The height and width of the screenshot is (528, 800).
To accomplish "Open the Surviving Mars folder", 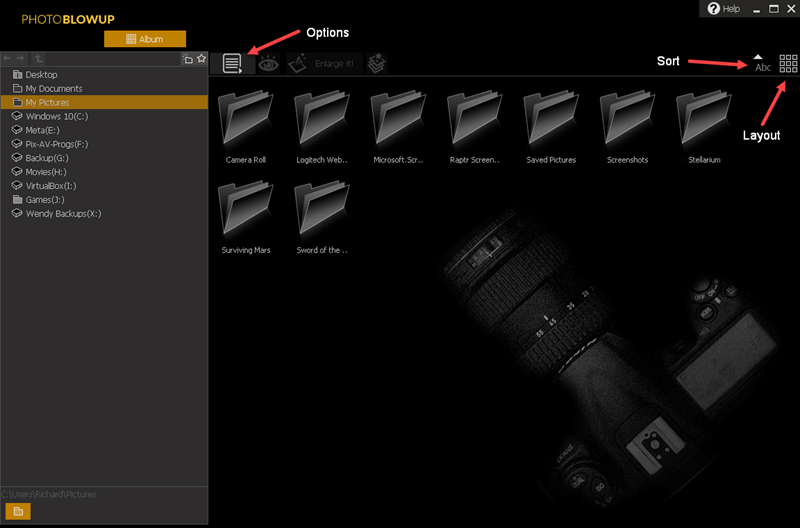I will coord(246,217).
